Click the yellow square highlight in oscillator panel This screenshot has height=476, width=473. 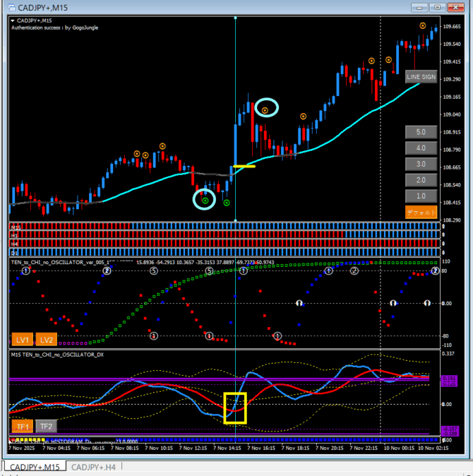coord(235,407)
